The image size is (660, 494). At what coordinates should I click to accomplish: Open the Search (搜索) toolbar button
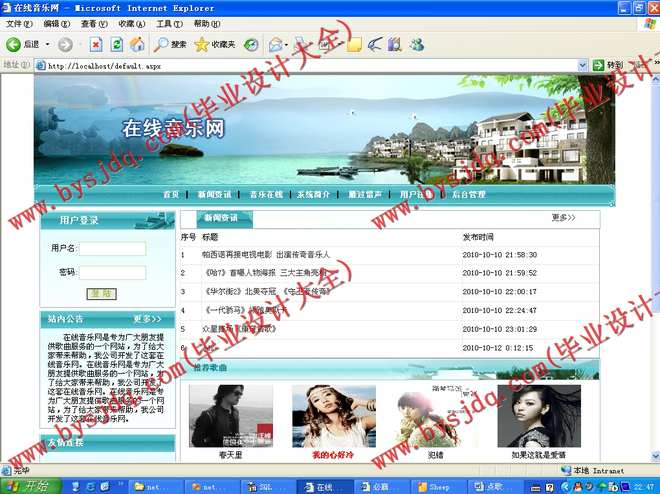tap(171, 44)
